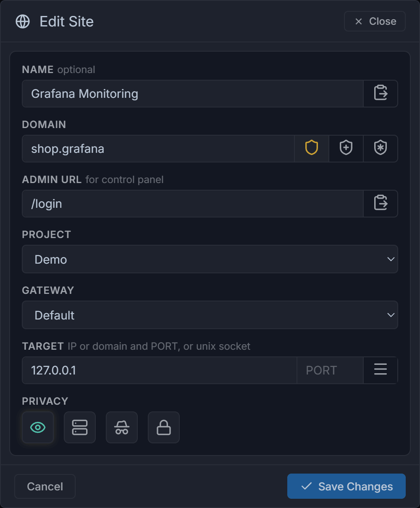Click the yellow shield icon in Domain row

tap(311, 148)
